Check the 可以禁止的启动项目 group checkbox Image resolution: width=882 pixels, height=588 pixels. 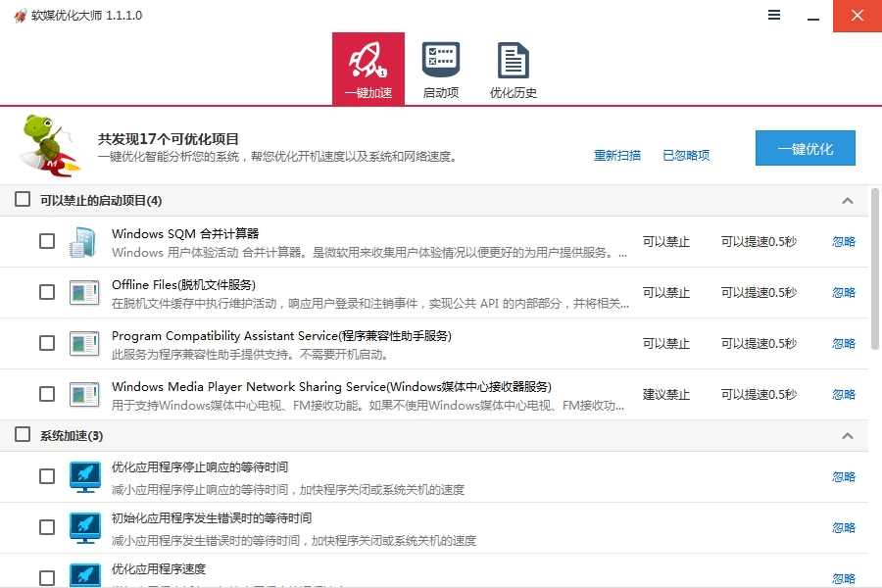point(23,200)
